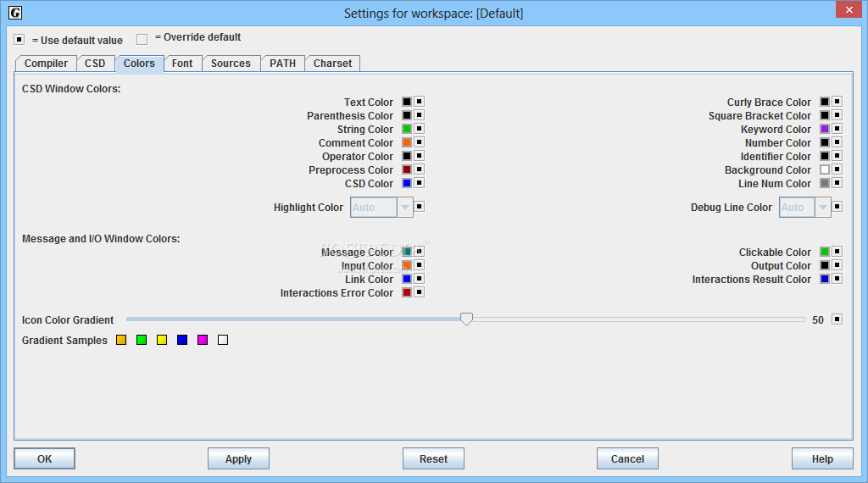
Task: Open the blue Link Color swatch
Action: (407, 279)
